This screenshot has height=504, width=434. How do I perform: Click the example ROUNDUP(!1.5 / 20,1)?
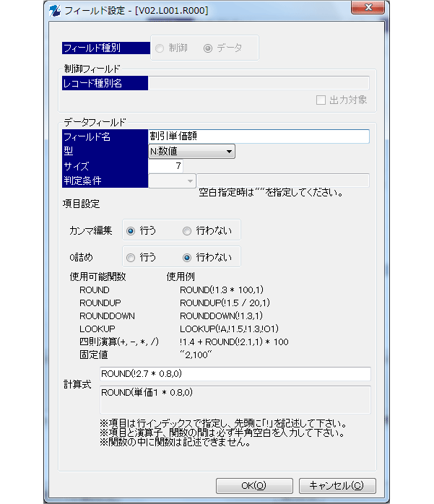tap(225, 303)
